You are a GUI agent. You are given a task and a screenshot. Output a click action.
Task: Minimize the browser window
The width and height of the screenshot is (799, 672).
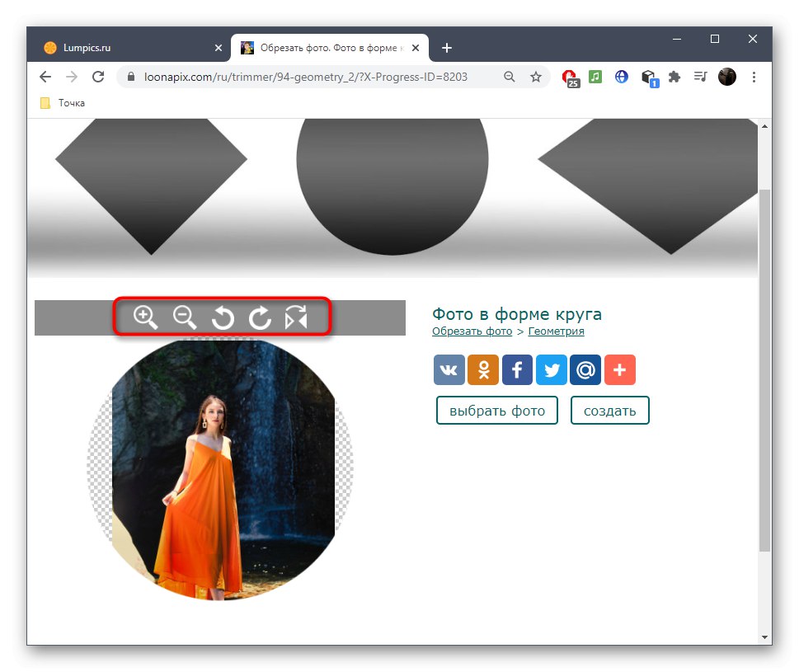tap(677, 39)
